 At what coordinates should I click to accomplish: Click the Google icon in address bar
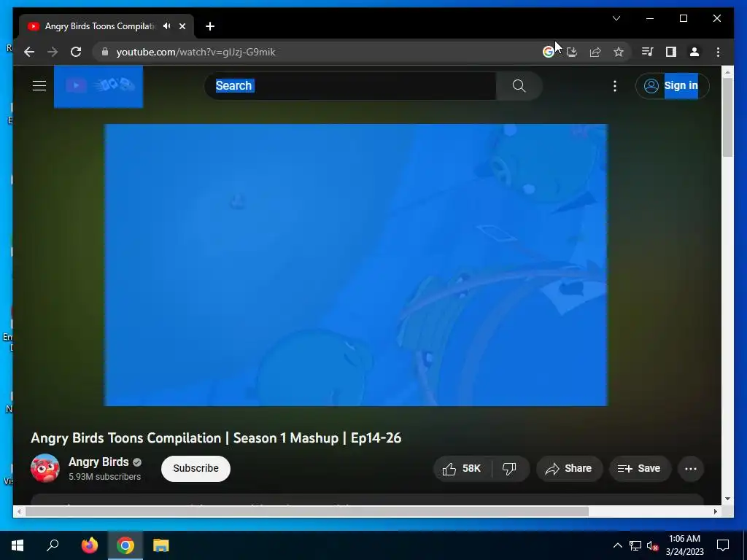(x=549, y=52)
